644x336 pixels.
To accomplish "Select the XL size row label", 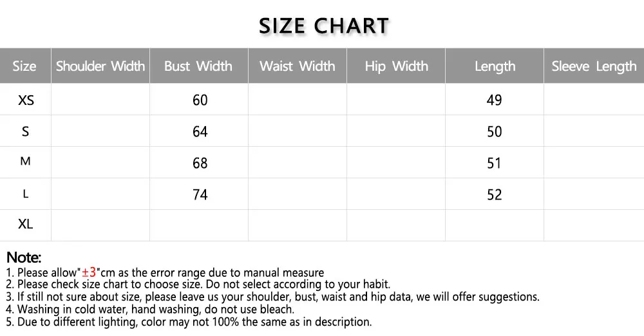I will point(26,225).
